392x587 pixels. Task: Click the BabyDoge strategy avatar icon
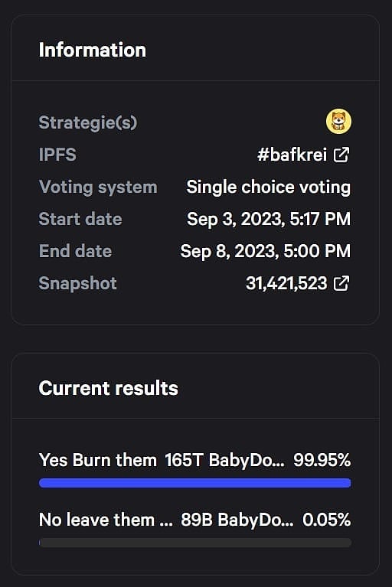click(338, 122)
